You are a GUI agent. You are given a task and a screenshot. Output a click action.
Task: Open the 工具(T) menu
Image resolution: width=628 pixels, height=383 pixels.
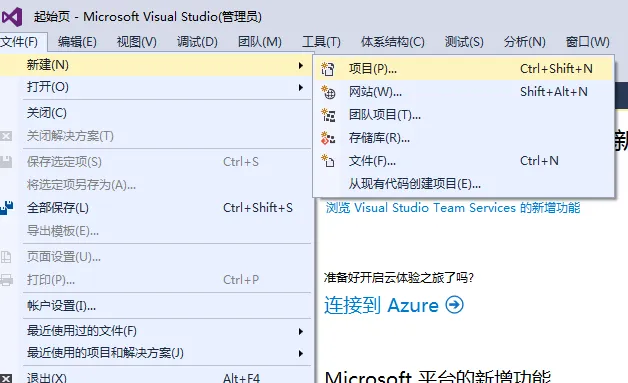(x=321, y=42)
